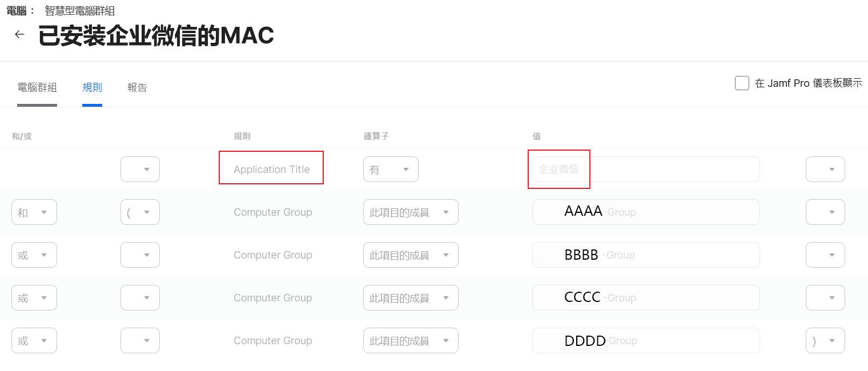Image resolution: width=868 pixels, height=371 pixels.
Task: Open the 或 dropdown in the BBBB-Group row
Action: pyautogui.click(x=34, y=255)
